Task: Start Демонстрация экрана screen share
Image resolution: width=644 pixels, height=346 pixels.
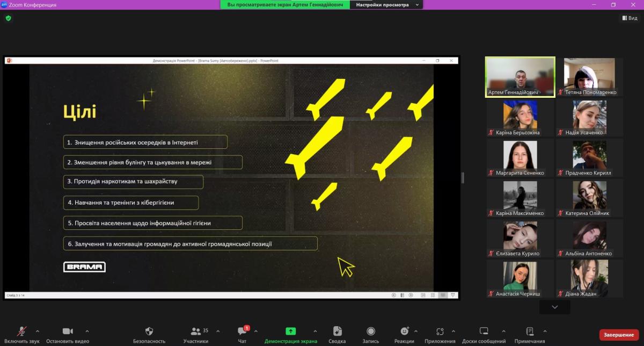Action: 290,335
